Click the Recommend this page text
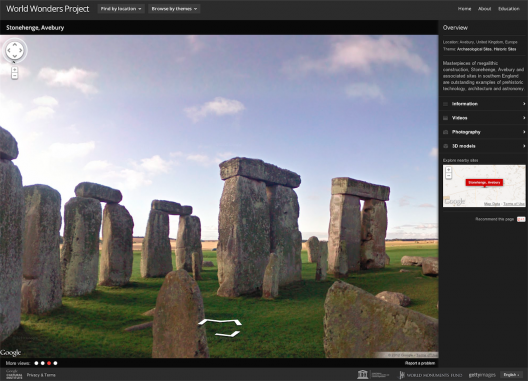The image size is (528, 381). click(x=495, y=219)
